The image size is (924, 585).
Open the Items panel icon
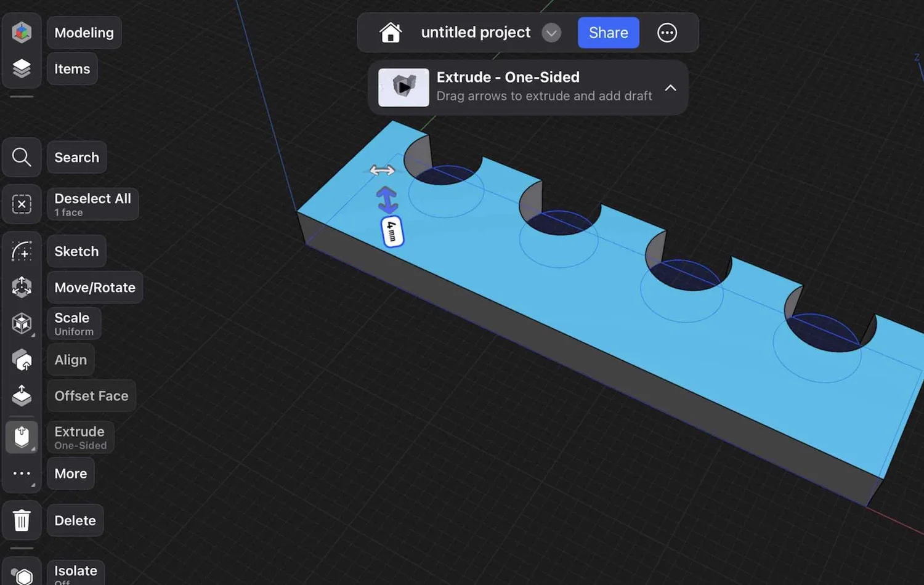tap(22, 68)
